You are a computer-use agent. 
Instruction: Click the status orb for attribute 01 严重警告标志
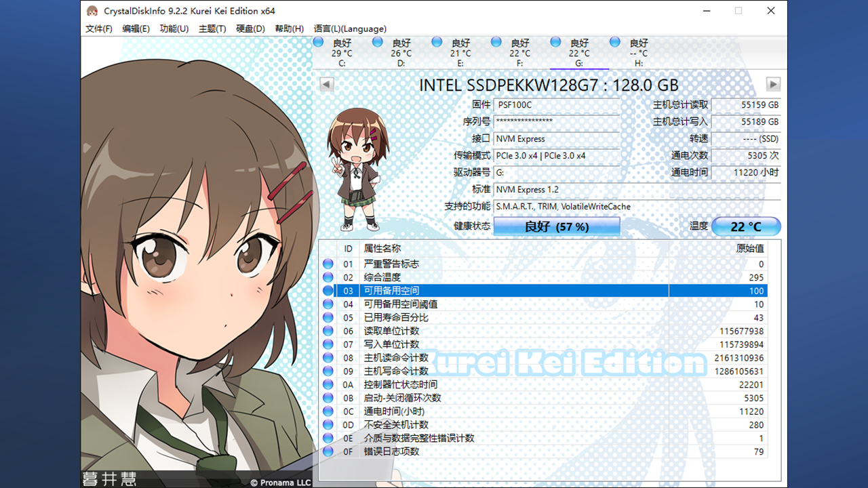click(328, 264)
